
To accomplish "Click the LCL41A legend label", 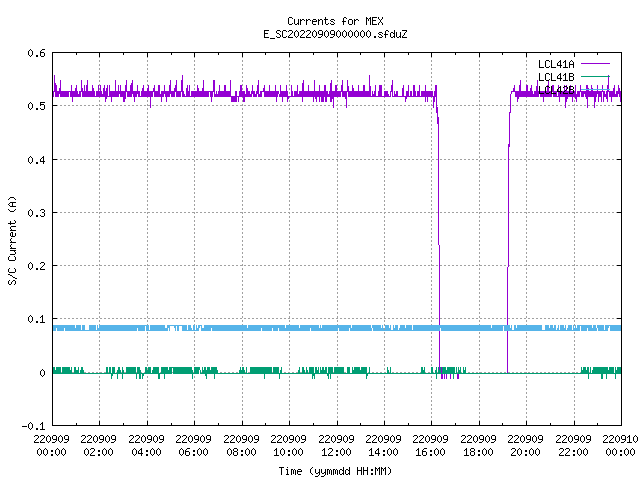I will click(556, 64).
